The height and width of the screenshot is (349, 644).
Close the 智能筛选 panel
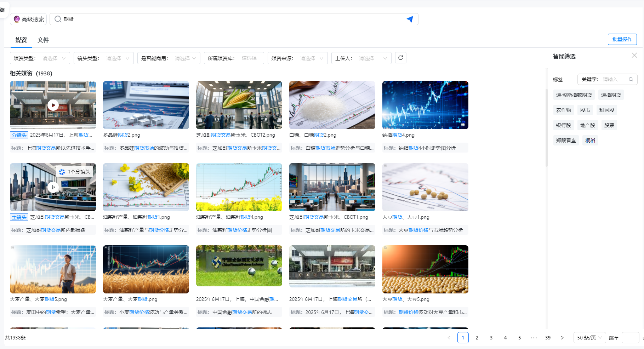[x=634, y=55]
